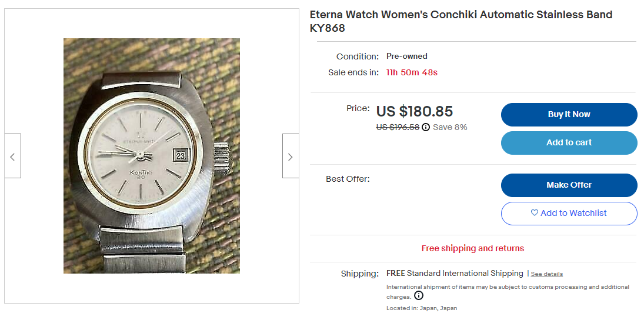
Task: Click the Pre-owned condition text
Action: [x=406, y=56]
